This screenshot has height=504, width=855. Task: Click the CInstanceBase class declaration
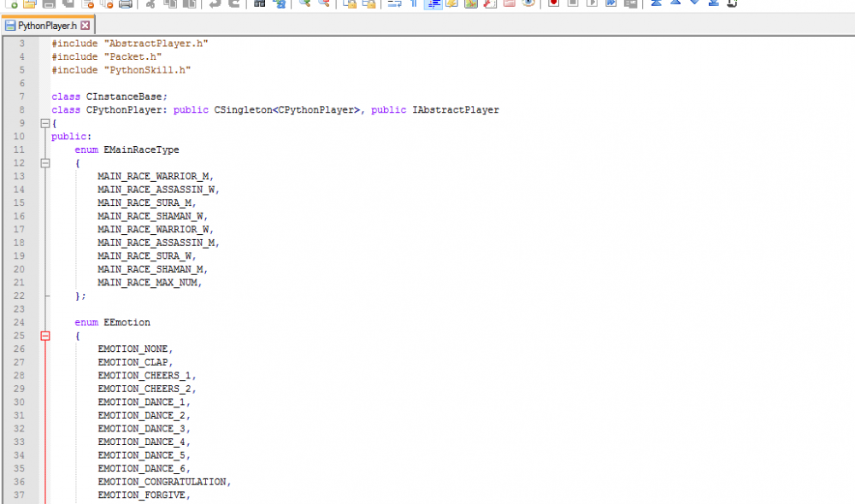pyautogui.click(x=109, y=97)
